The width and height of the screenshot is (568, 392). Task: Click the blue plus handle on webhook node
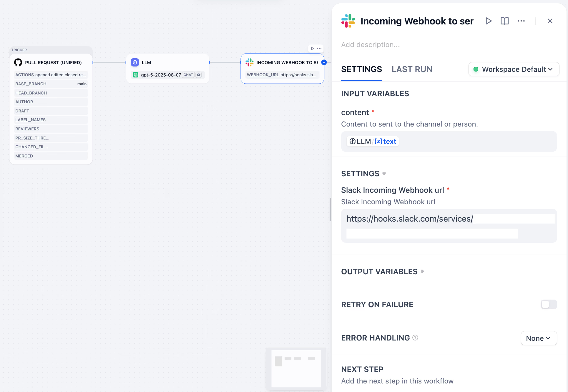click(324, 62)
